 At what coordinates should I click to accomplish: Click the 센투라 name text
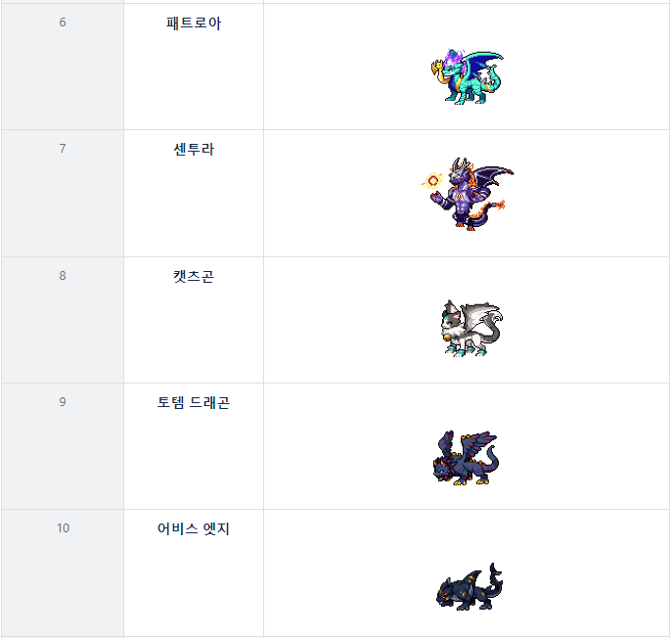tap(194, 149)
